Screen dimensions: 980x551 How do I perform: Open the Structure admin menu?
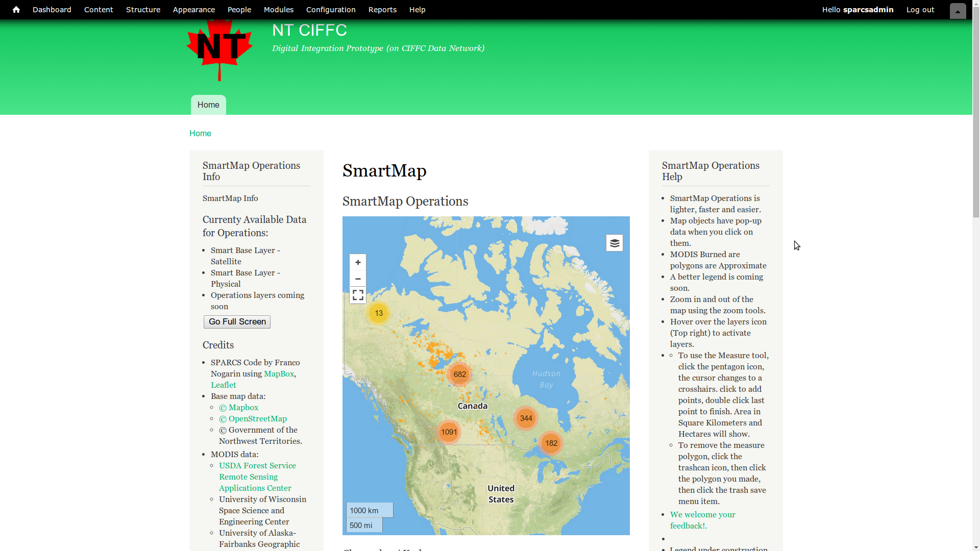pyautogui.click(x=143, y=10)
